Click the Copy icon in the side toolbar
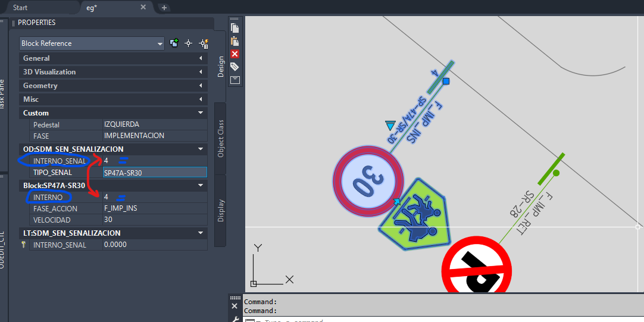 click(x=235, y=28)
